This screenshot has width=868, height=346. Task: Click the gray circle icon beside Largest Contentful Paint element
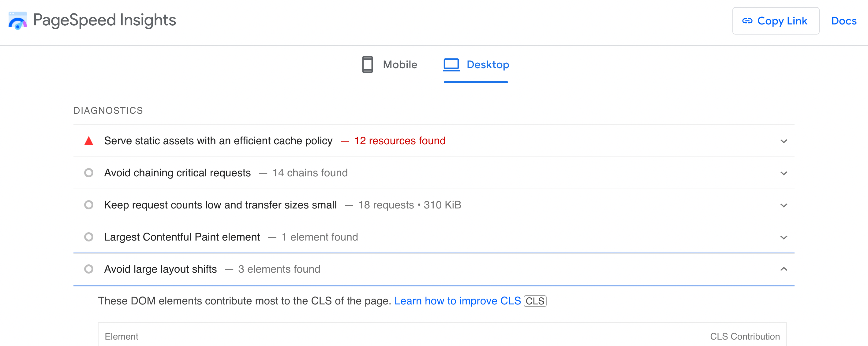[89, 237]
